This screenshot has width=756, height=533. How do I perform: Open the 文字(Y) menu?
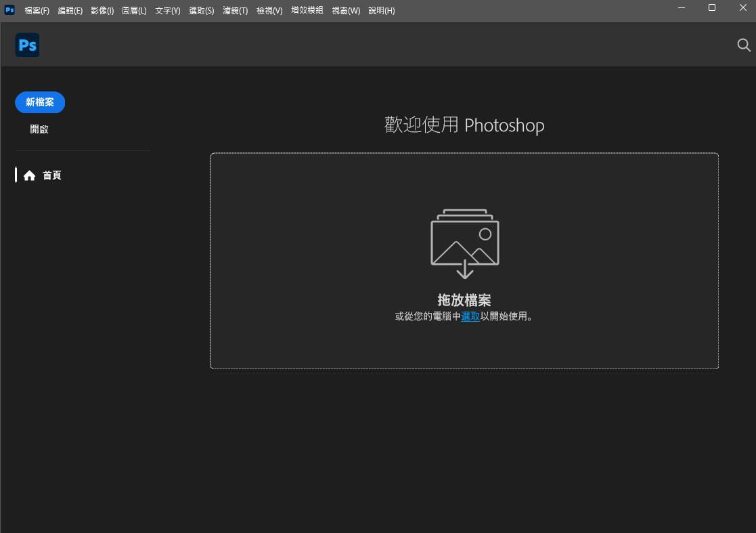click(x=168, y=11)
